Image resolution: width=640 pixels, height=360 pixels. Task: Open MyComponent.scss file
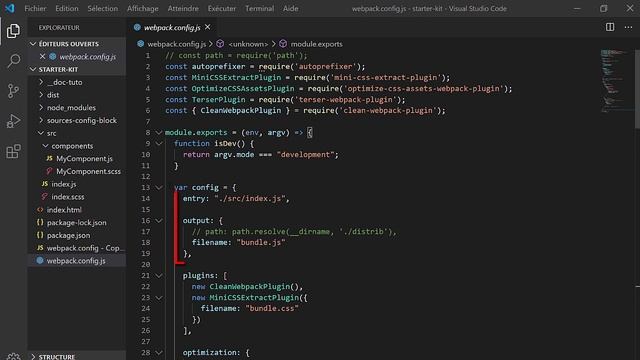[x=77, y=171]
